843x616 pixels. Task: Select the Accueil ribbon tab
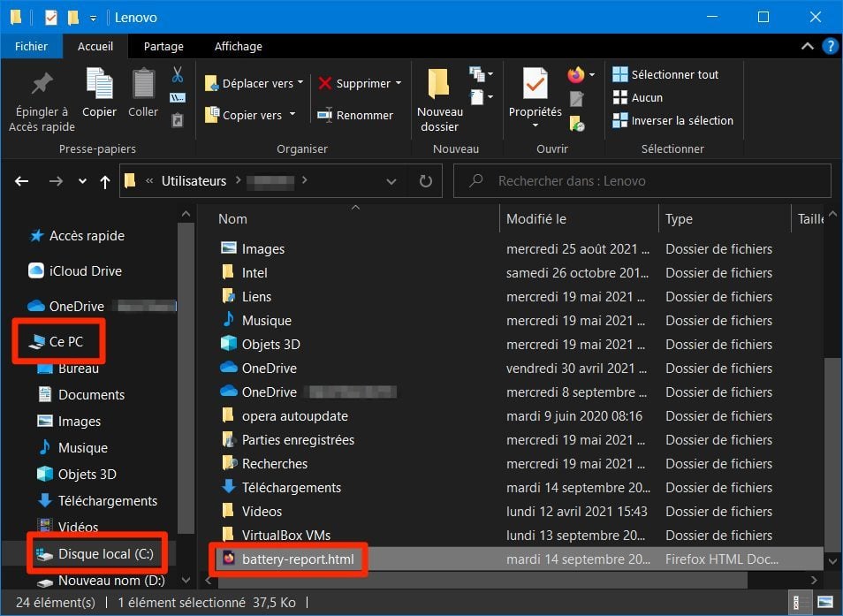pos(95,46)
